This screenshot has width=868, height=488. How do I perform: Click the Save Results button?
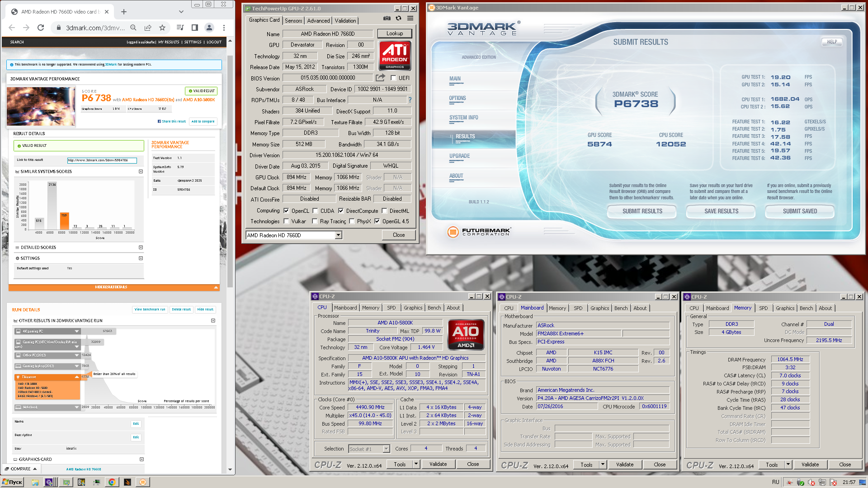[x=721, y=211]
